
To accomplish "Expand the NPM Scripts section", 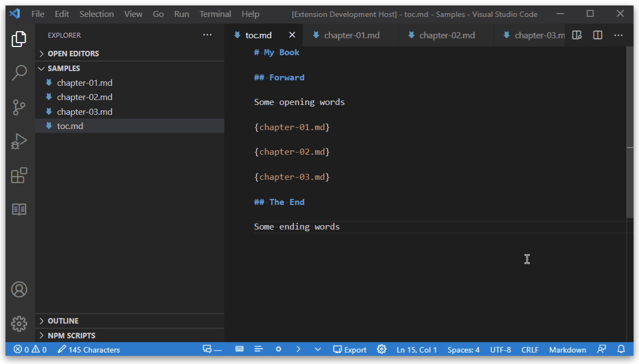I will pos(130,336).
